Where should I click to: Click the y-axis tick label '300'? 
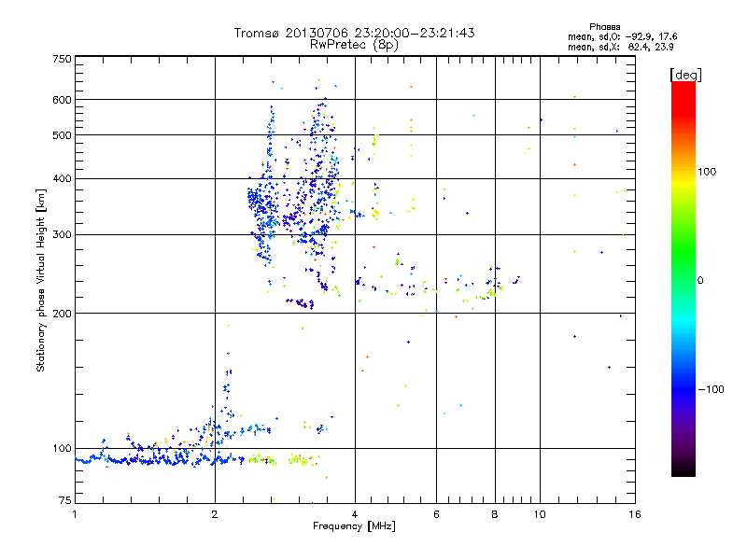tap(62, 235)
